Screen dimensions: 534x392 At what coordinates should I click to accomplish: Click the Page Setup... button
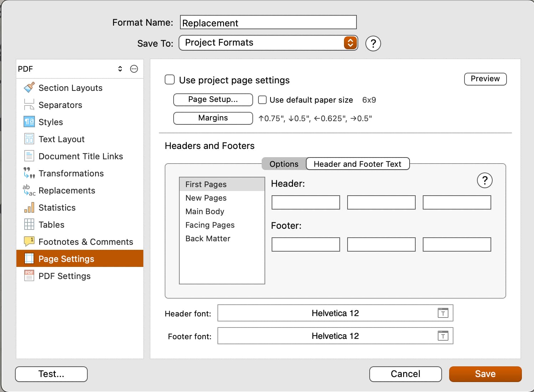213,99
